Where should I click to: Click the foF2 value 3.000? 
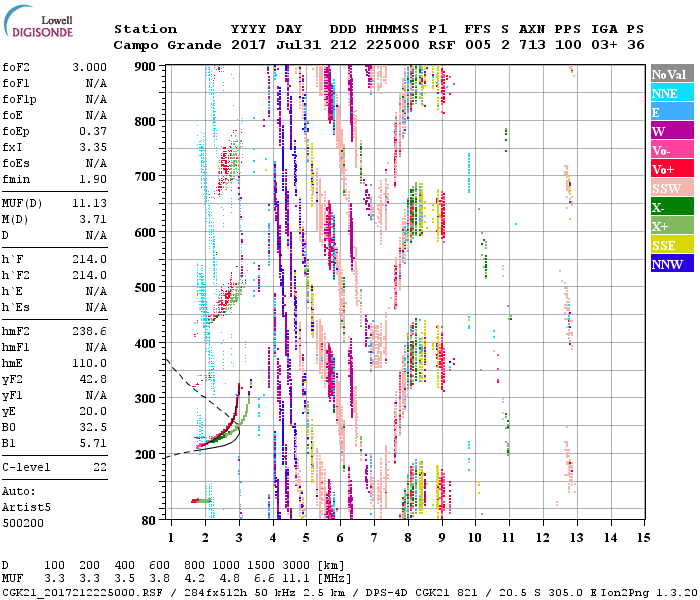[89, 66]
